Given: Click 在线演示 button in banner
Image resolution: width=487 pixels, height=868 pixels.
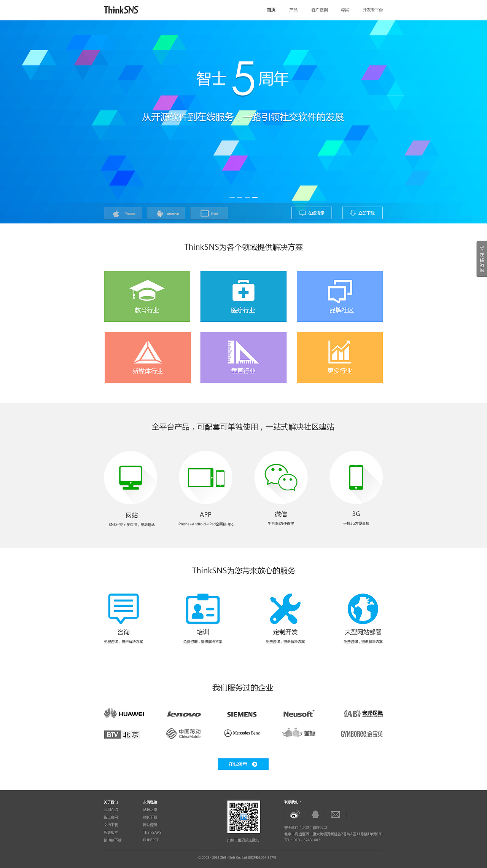Looking at the screenshot, I should click(312, 213).
